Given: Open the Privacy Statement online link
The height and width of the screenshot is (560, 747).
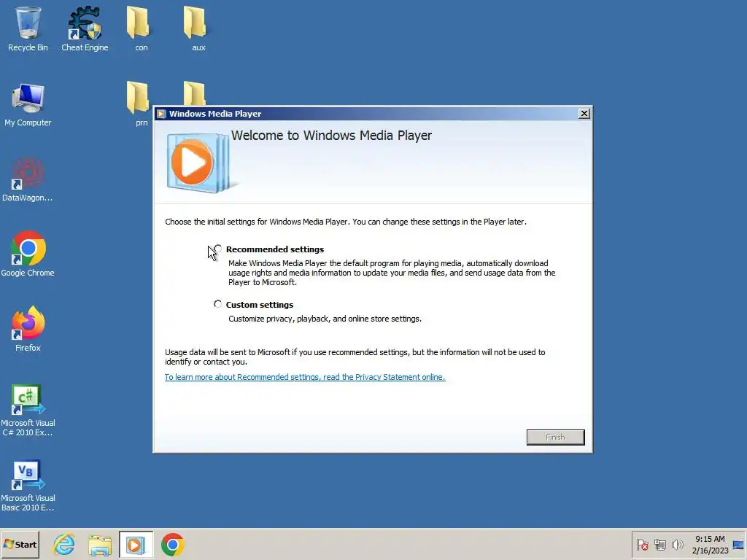Looking at the screenshot, I should 305,377.
